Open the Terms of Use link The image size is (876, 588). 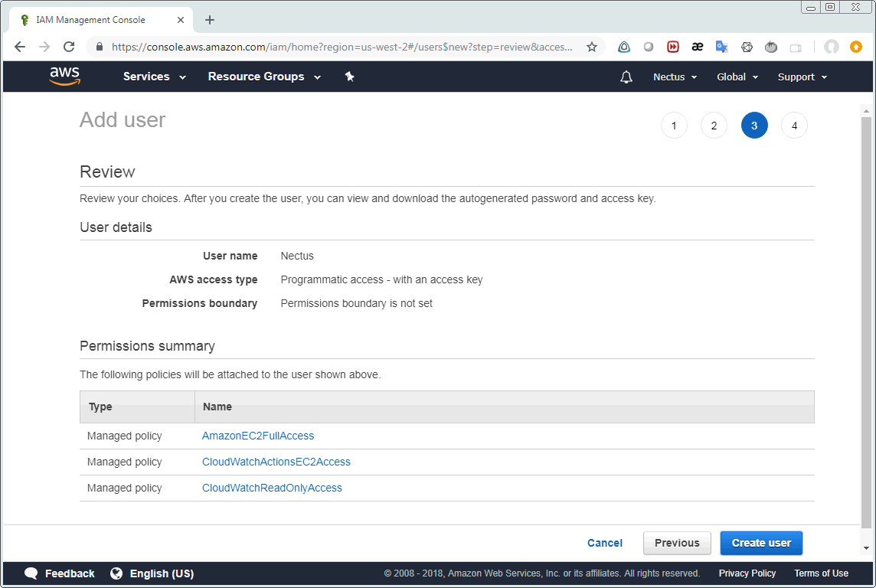tap(821, 573)
